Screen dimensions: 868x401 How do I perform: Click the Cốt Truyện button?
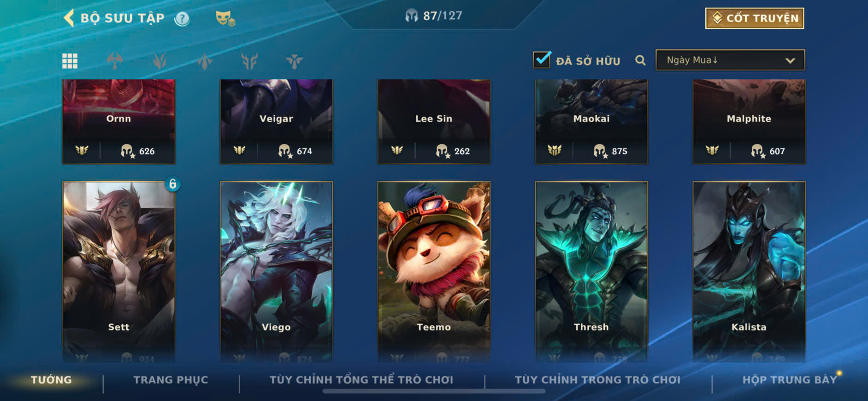tap(755, 18)
